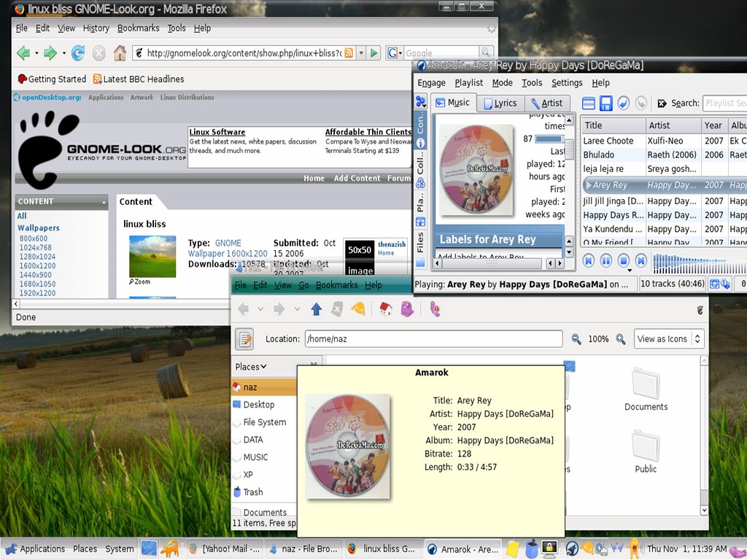Adjust the 87 rating bar in Amarok's context panel

(549, 139)
